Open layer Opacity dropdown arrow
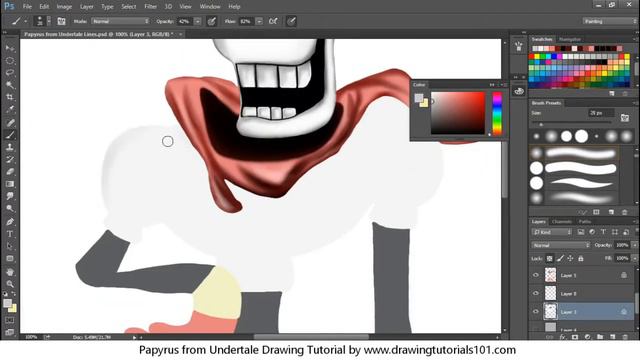Viewport: 640px width, 360px height. [x=635, y=245]
